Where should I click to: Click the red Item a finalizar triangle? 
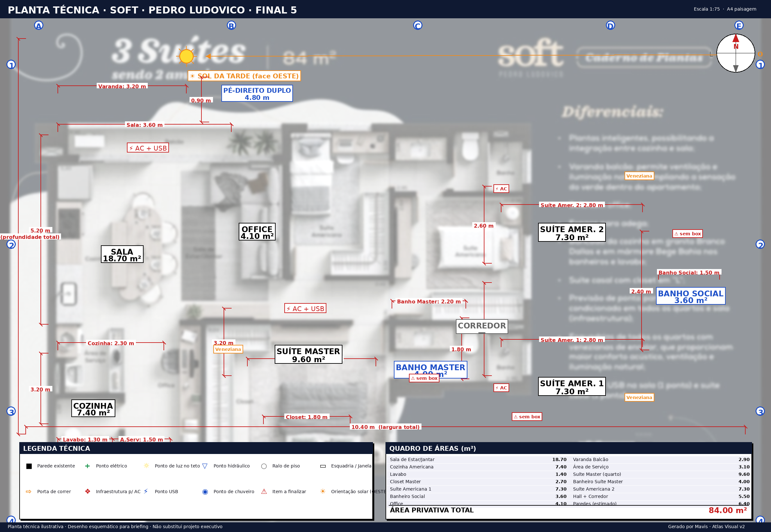(x=264, y=491)
